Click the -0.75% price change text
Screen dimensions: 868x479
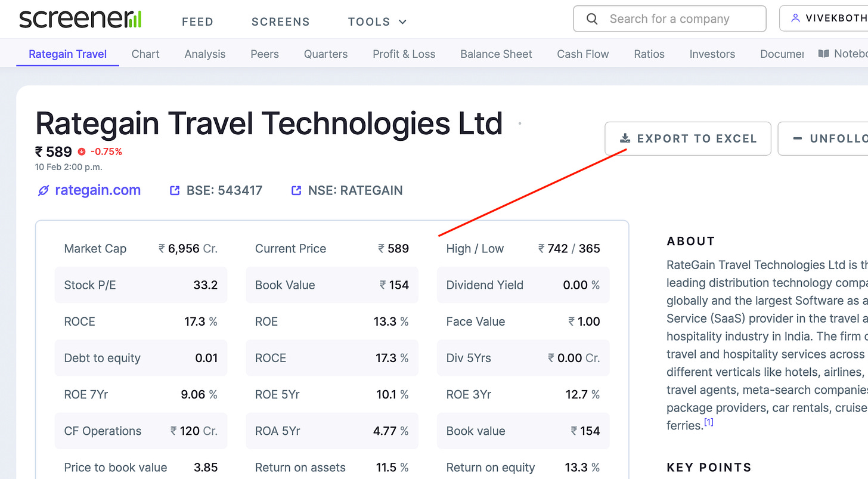tap(106, 152)
